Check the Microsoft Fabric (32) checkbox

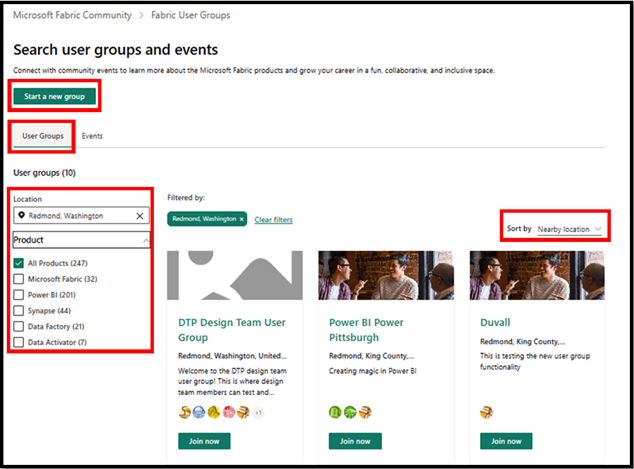click(19, 279)
